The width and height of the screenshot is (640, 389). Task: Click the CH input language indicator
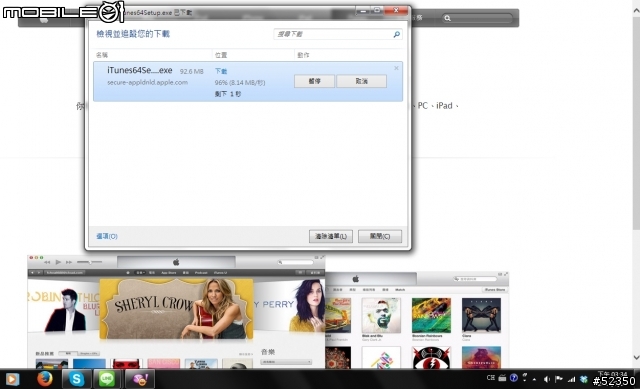[491, 378]
